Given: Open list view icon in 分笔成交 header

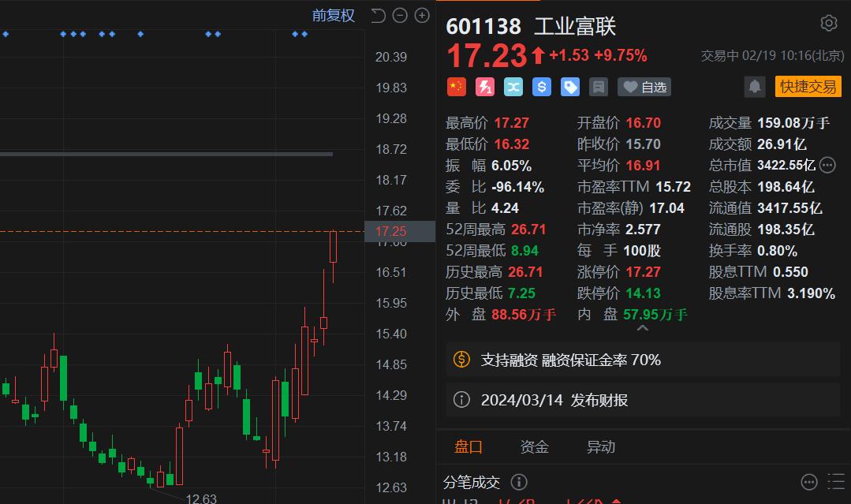Looking at the screenshot, I should 836,482.
